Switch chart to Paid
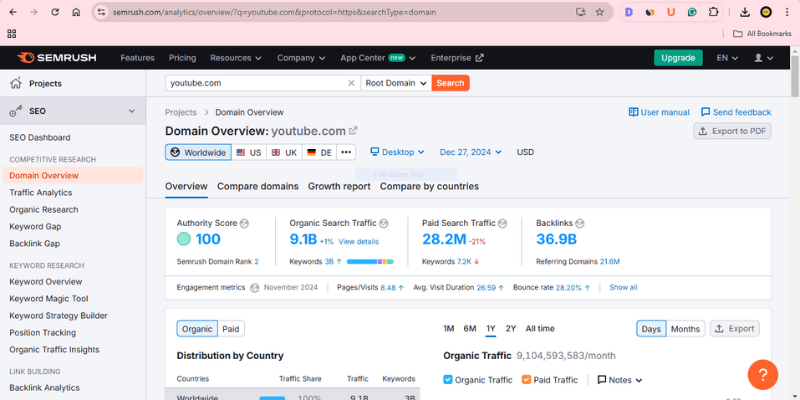 231,329
